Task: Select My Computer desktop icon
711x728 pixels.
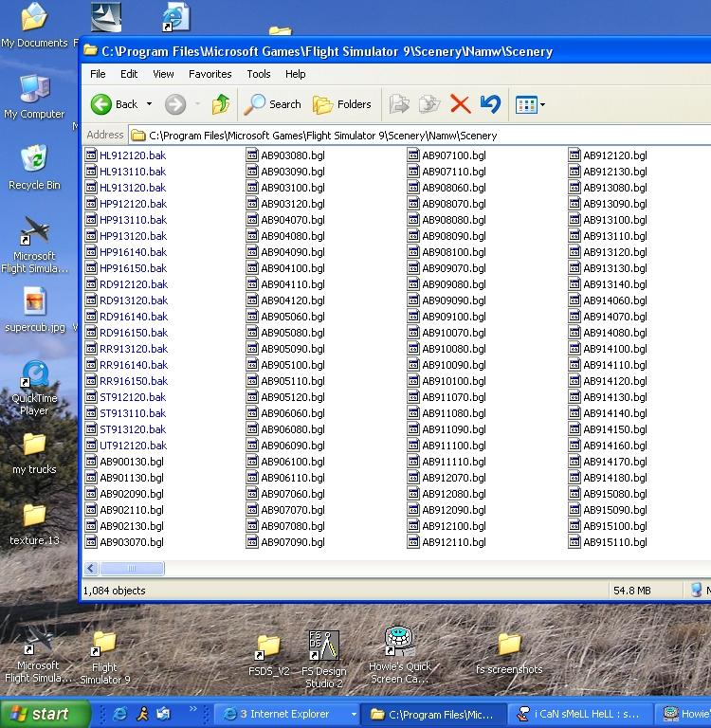Action: click(x=34, y=97)
